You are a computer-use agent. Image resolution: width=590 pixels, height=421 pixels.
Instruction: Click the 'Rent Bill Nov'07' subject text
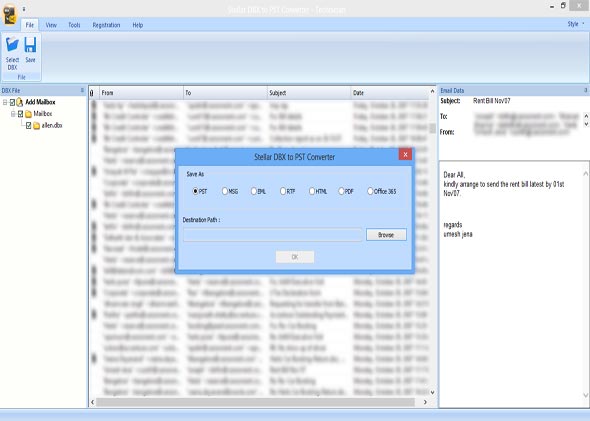coord(491,101)
